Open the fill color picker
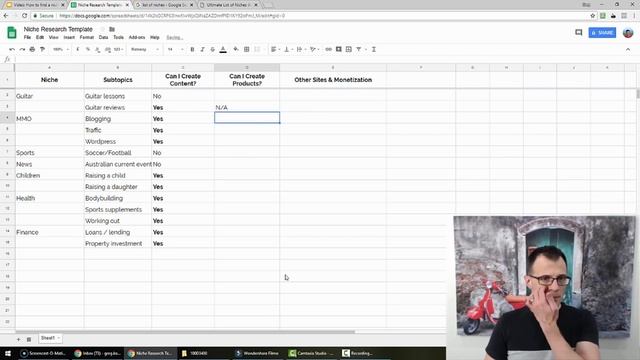 [236, 49]
